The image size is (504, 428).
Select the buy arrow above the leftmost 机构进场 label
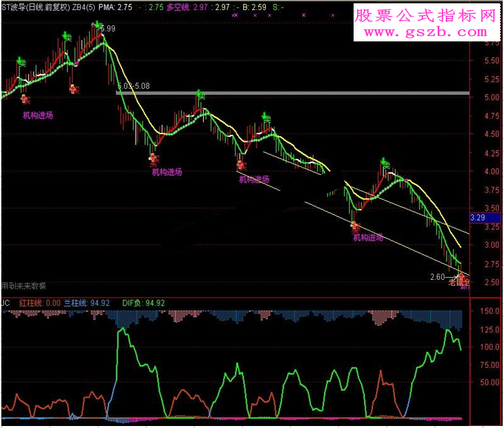pos(24,98)
